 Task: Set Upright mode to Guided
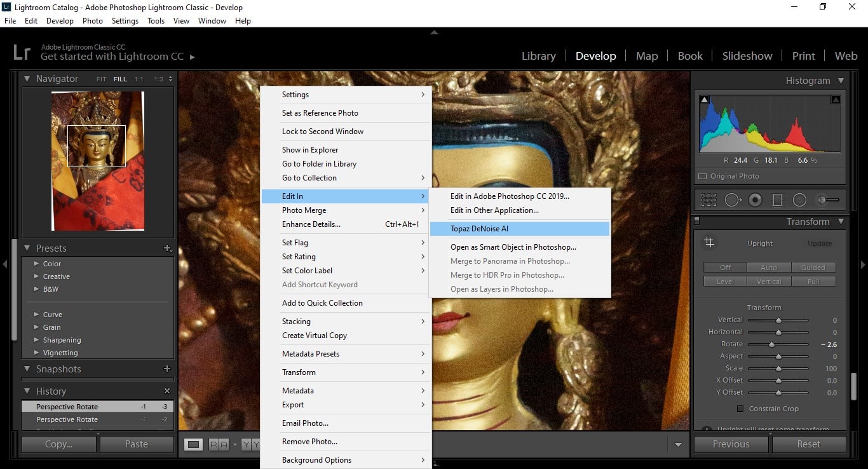point(813,268)
